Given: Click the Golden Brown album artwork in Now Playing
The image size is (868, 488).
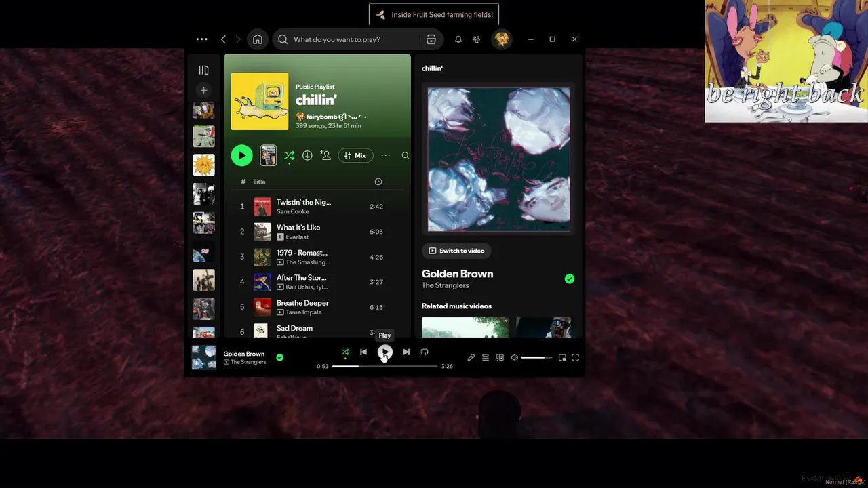Looking at the screenshot, I should (498, 159).
